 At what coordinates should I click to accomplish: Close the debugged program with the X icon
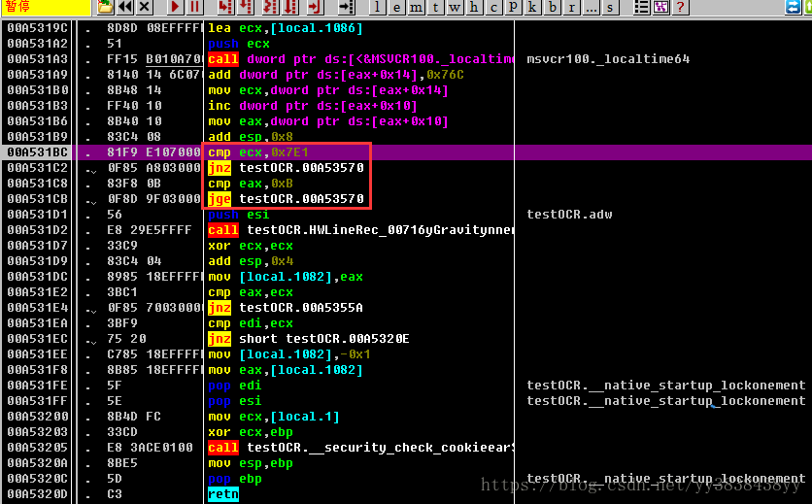tap(145, 7)
